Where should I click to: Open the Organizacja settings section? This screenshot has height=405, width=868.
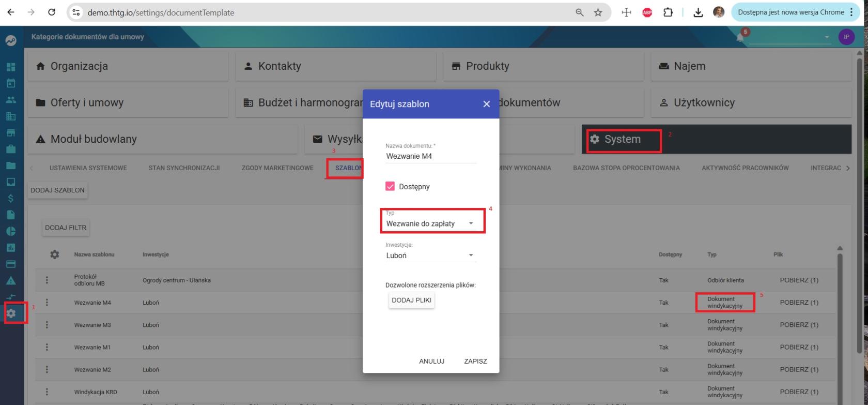pyautogui.click(x=128, y=66)
